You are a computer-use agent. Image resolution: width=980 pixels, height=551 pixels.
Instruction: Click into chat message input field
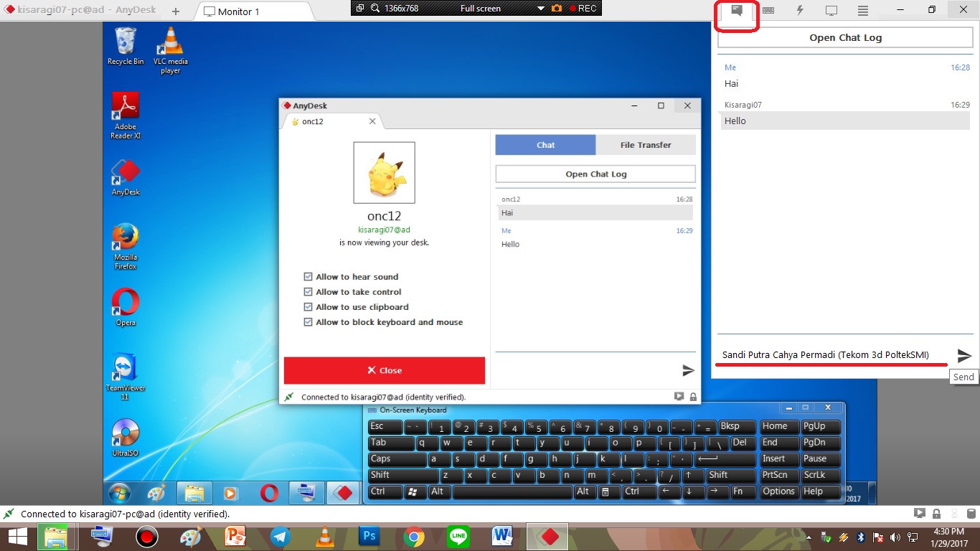[x=834, y=355]
